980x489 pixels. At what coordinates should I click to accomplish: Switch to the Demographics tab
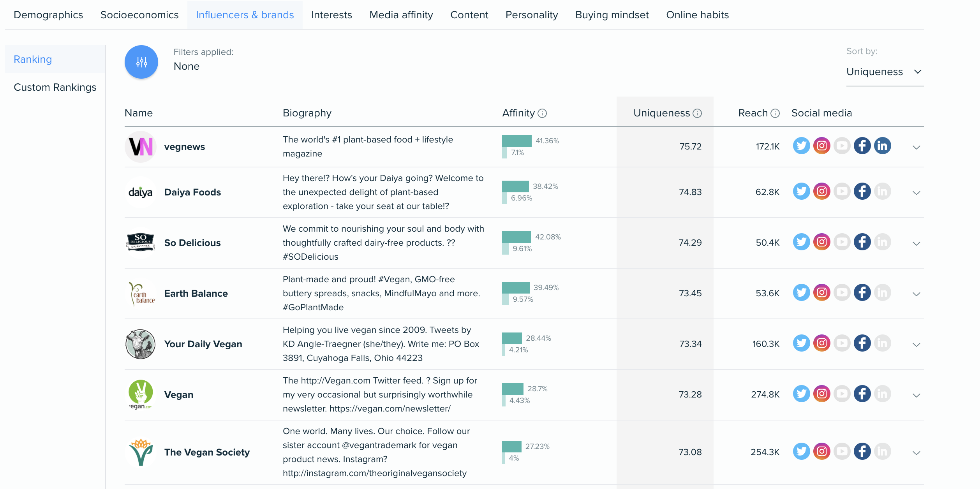[48, 15]
